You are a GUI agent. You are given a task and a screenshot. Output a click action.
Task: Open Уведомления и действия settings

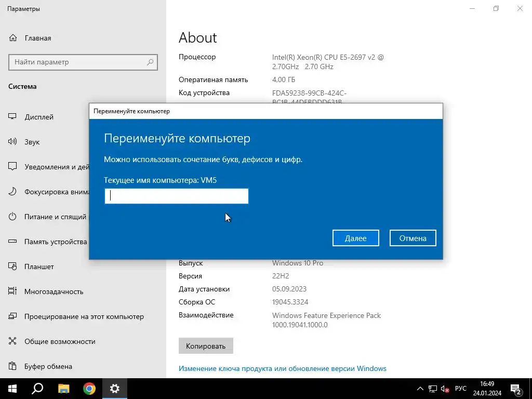point(57,167)
